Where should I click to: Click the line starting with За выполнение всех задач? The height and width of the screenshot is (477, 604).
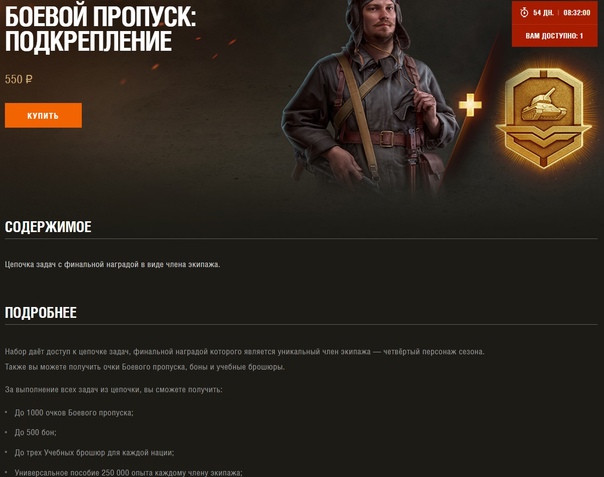[x=114, y=390]
